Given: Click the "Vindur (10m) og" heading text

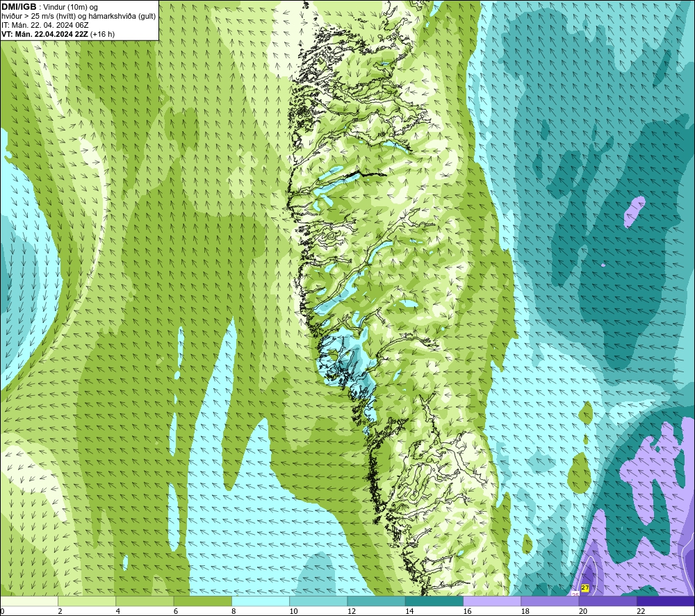Looking at the screenshot, I should tap(70, 7).
